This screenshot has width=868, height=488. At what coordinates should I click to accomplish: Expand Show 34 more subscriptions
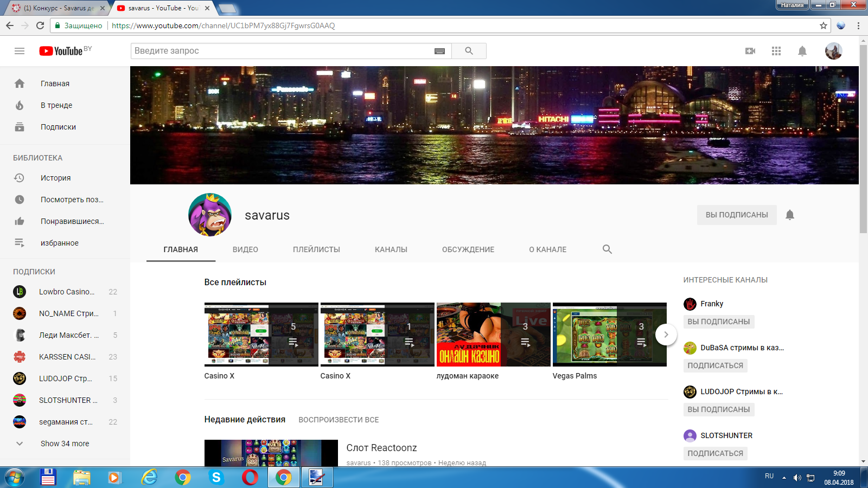click(65, 444)
